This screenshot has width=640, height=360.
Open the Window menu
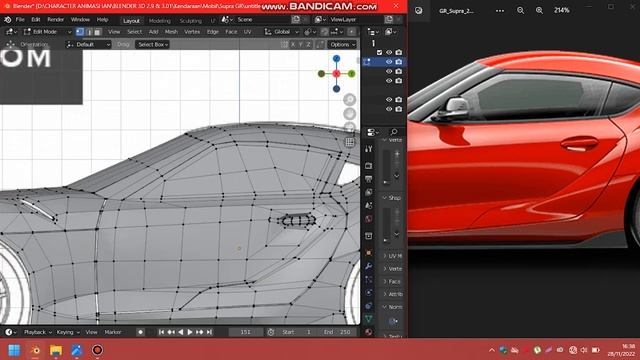80,20
